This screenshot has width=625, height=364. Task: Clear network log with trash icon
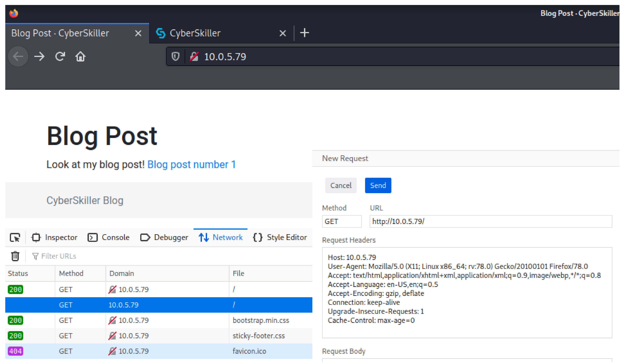[15, 256]
